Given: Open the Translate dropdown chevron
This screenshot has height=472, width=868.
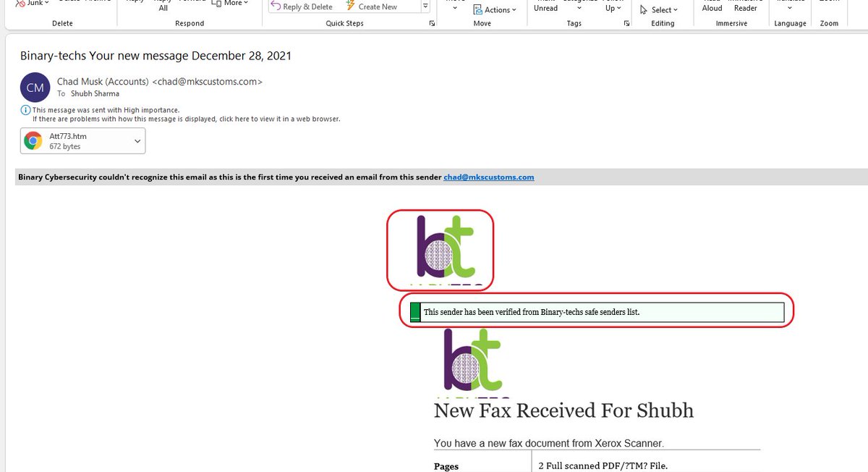Looking at the screenshot, I should (790, 9).
